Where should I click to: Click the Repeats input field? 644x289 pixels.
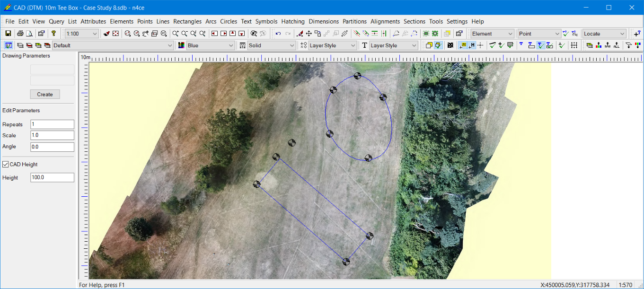click(x=53, y=124)
